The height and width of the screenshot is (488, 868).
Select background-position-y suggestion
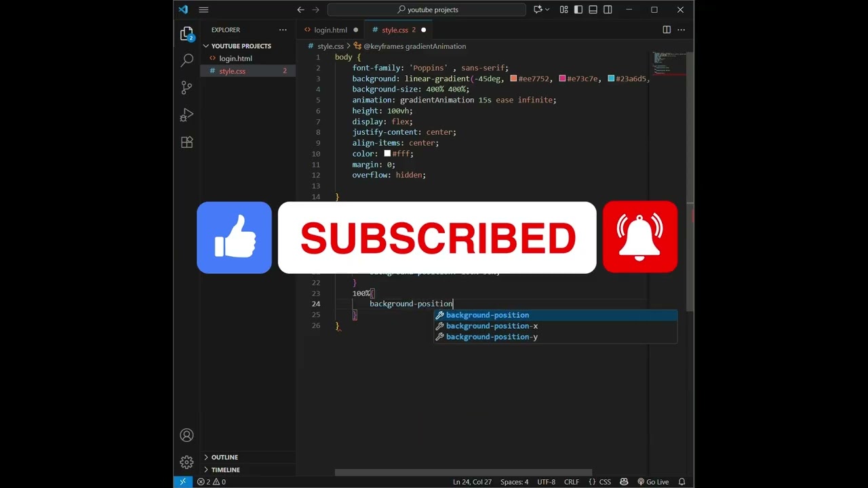[555, 337]
